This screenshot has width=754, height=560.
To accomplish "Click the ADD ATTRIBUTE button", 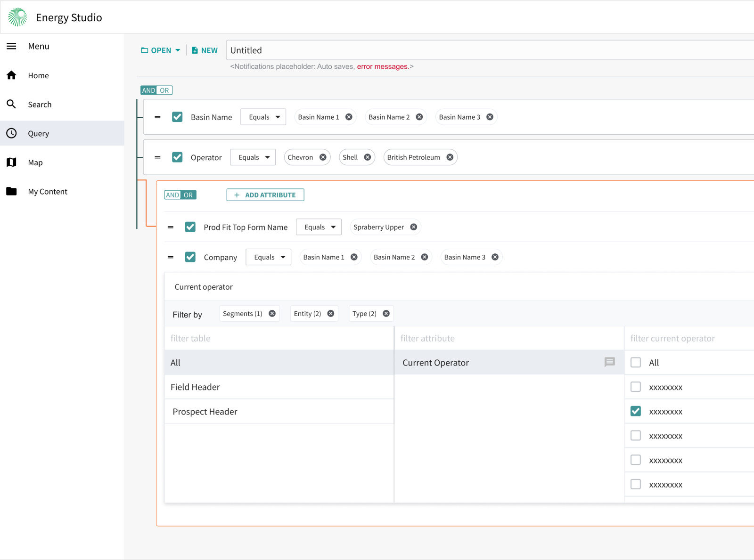I will click(265, 195).
